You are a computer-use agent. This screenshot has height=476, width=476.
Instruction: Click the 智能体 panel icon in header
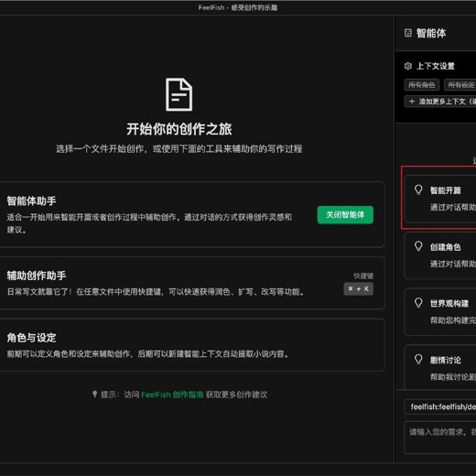[408, 33]
